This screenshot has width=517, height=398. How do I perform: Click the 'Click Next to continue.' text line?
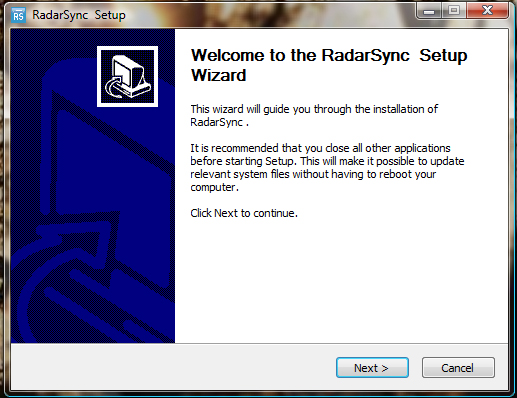point(244,213)
